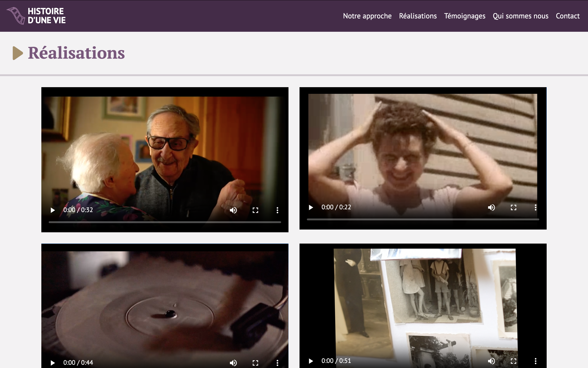This screenshot has height=368, width=588.
Task: Mute the 0:22 video
Action: click(x=491, y=207)
